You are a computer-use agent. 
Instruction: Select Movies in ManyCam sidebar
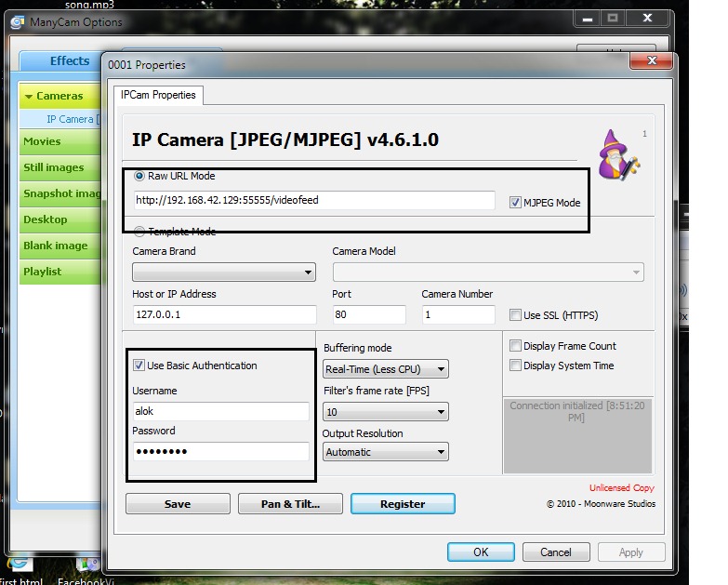[60, 141]
